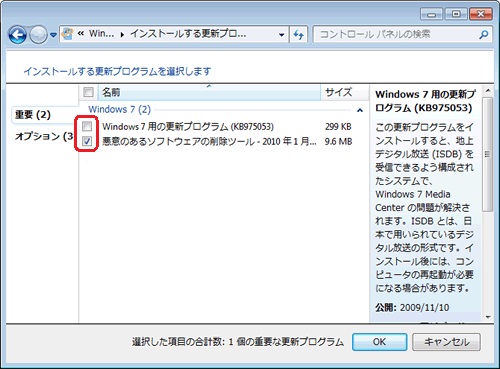Image resolution: width=500 pixels, height=369 pixels.
Task: Go back with the blue back arrow
Action: coord(17,35)
